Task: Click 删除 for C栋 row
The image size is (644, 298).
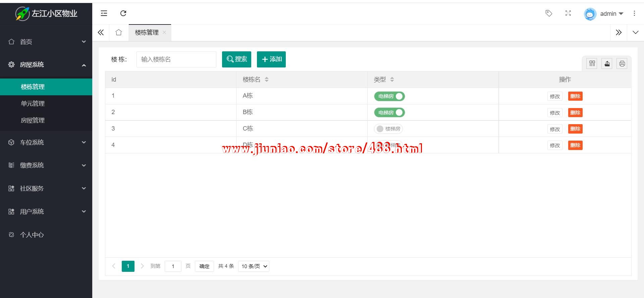Action: coord(575,129)
